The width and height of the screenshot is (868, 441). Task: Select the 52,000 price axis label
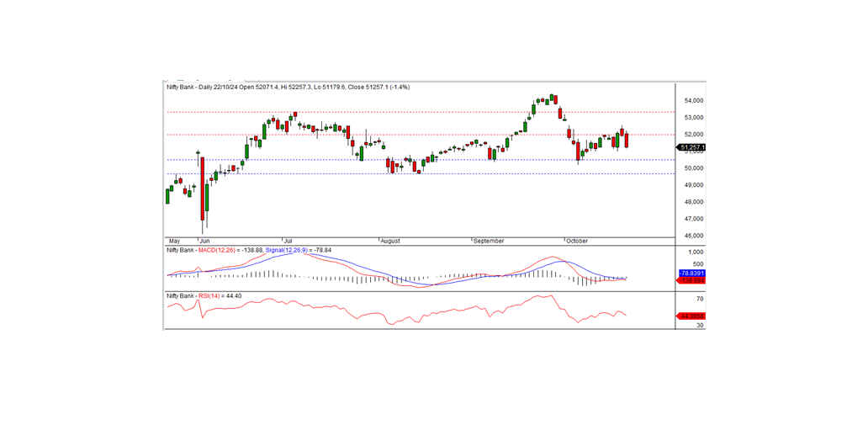coord(694,135)
